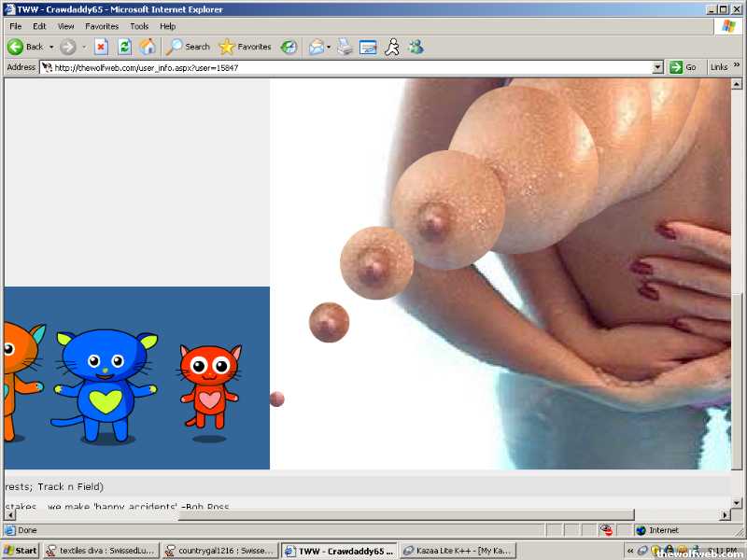Open the Search pane from toolbar

click(x=188, y=47)
